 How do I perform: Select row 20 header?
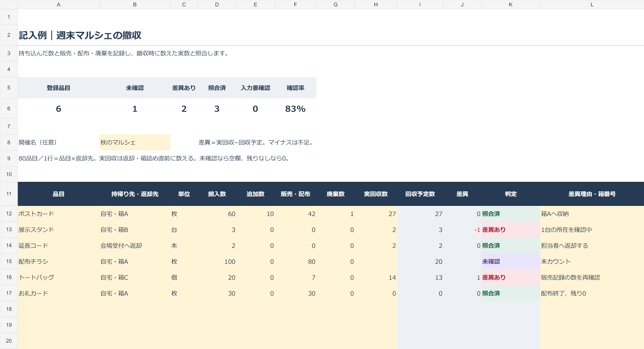(9, 341)
